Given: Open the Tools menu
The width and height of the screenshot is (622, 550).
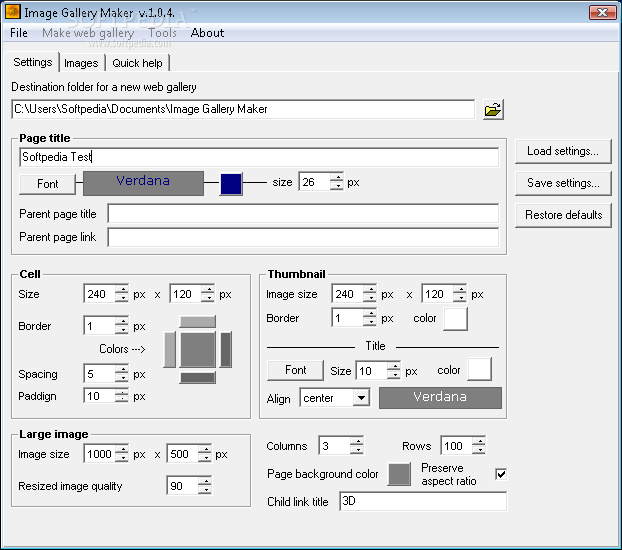Looking at the screenshot, I should tap(162, 33).
